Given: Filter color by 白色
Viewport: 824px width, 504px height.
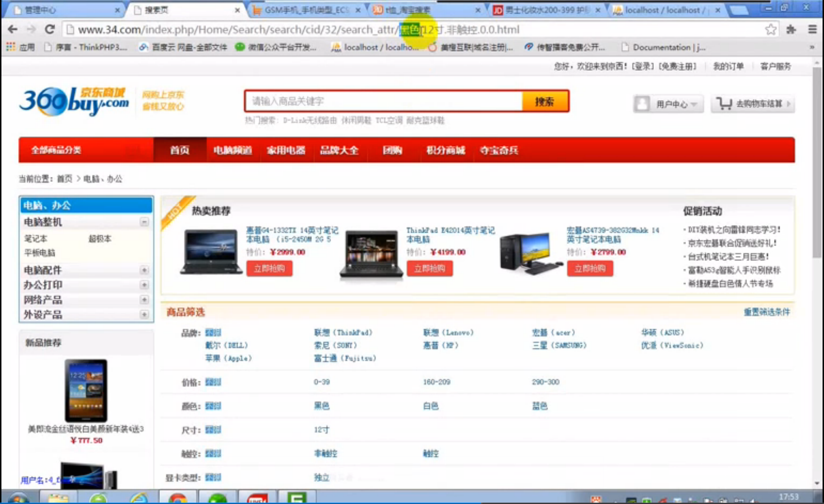Looking at the screenshot, I should pyautogui.click(x=431, y=406).
